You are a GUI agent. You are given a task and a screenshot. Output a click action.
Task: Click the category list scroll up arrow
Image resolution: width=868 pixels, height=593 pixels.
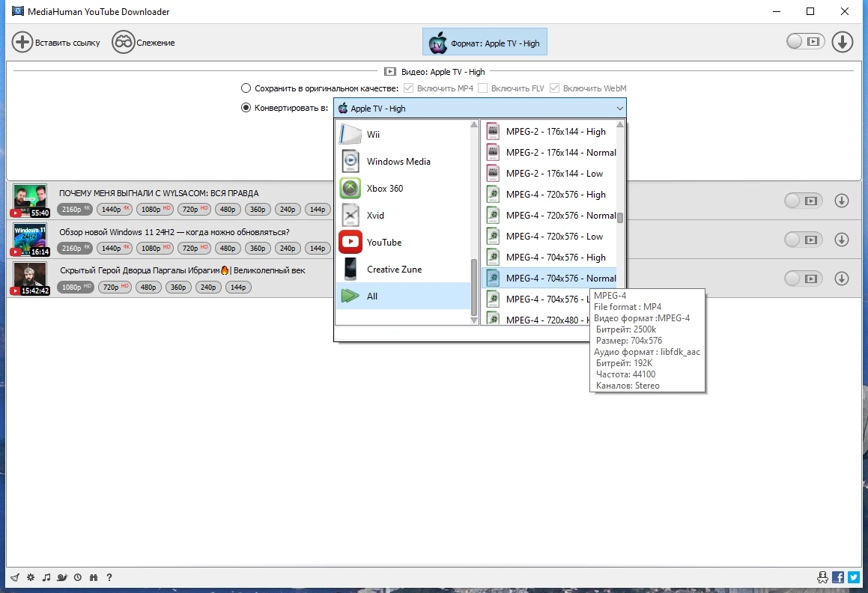pos(474,124)
